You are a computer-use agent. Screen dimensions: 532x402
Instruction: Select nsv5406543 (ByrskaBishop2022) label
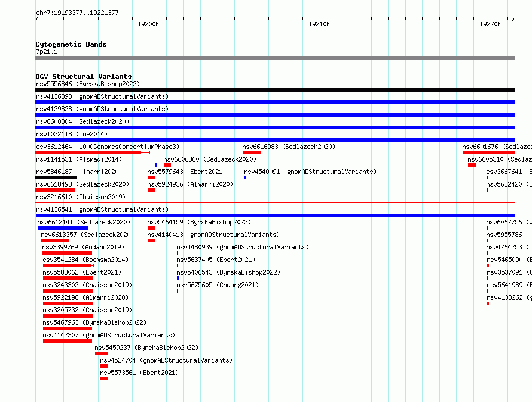(x=228, y=272)
